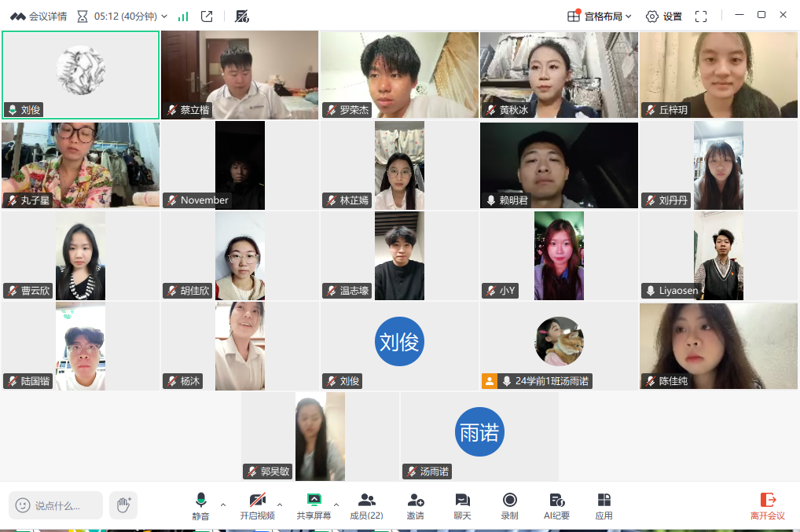This screenshot has width=800, height=532.
Task: Toggle 静音 microphone mute
Action: click(200, 505)
